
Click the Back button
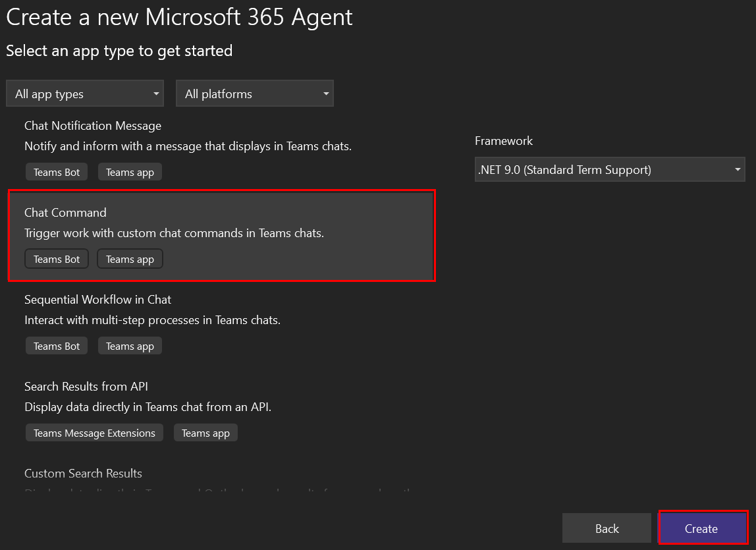pos(607,528)
